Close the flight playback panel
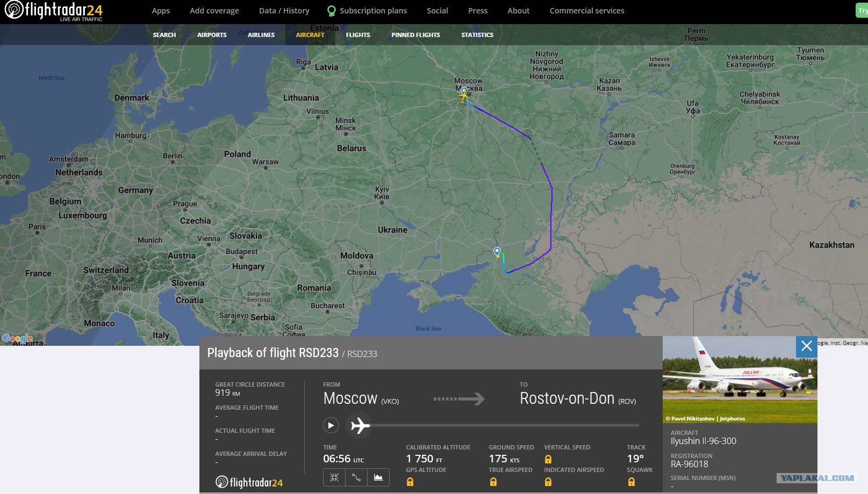Image resolution: width=868 pixels, height=494 pixels. (806, 346)
